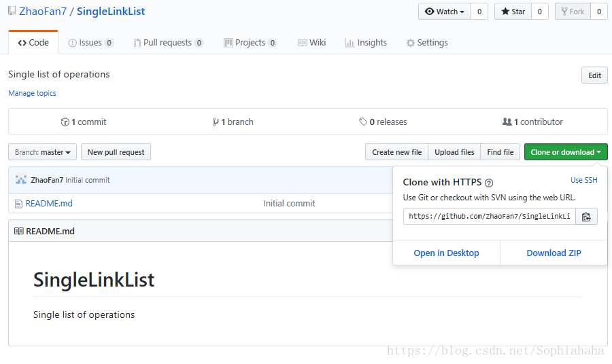Click the repository description text below the tabs
This screenshot has width=612, height=364.
click(59, 75)
